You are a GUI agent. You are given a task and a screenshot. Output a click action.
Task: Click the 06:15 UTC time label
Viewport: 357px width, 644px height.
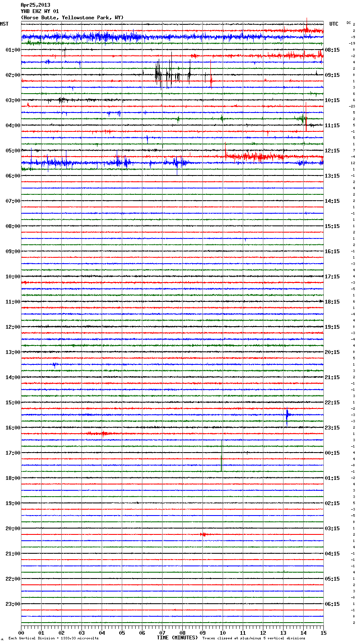point(332,604)
